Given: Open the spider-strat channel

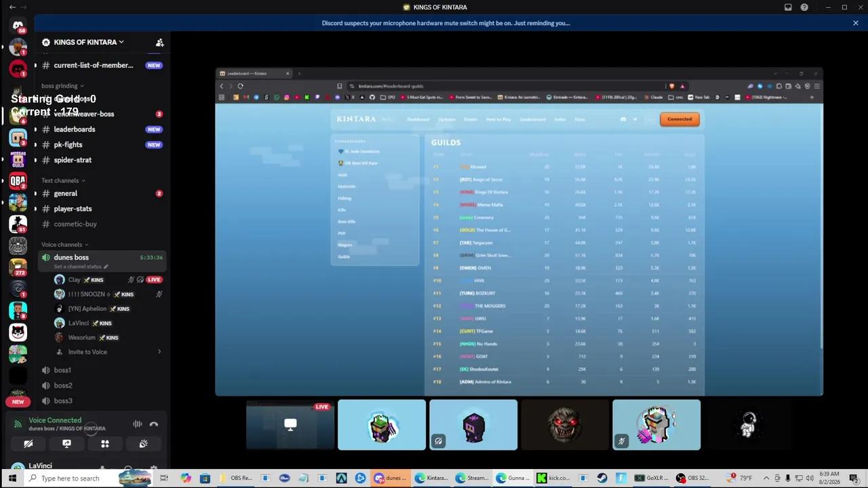Looking at the screenshot, I should click(102, 160).
